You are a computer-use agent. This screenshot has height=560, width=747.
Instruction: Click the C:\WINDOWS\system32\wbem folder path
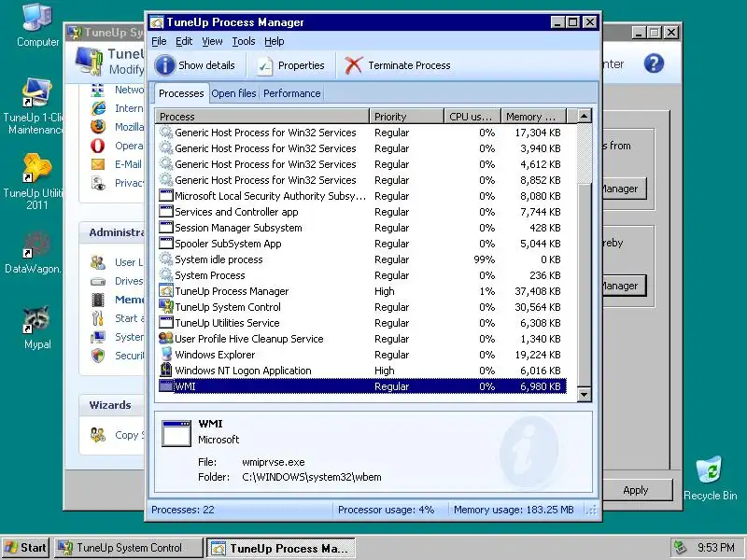pos(312,477)
